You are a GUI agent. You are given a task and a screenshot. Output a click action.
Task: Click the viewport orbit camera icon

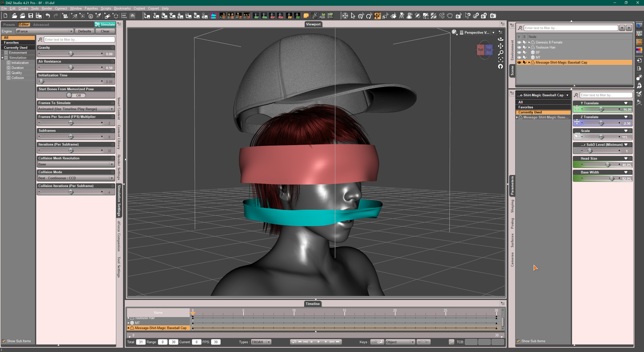click(x=501, y=39)
